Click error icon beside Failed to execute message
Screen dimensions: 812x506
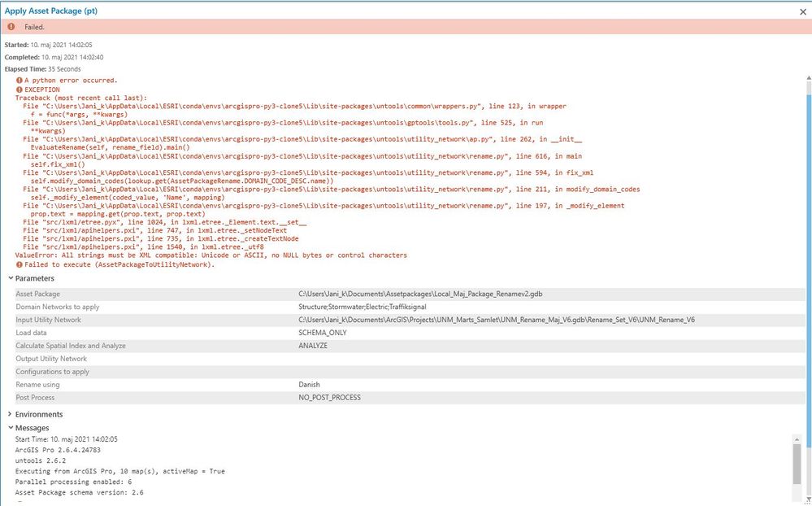(x=20, y=264)
